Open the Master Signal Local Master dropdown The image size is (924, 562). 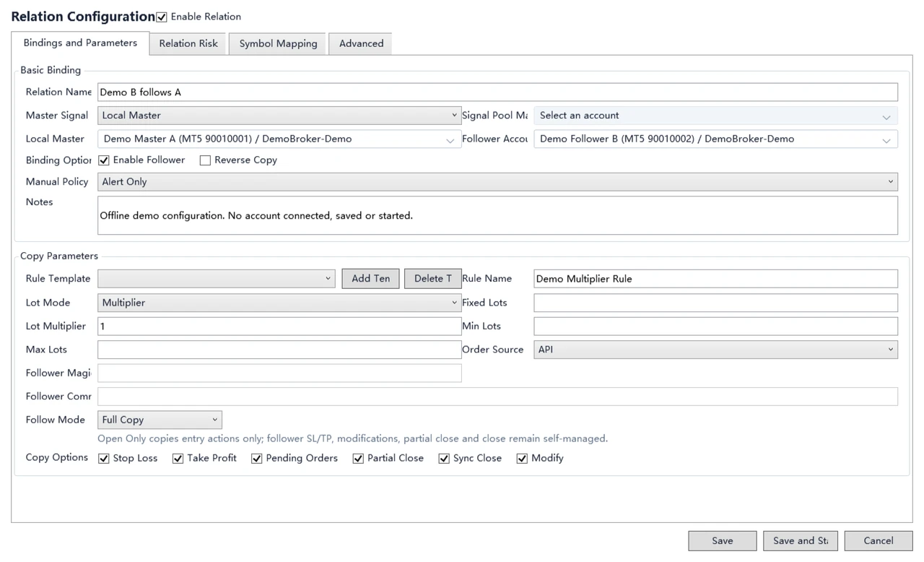click(279, 116)
